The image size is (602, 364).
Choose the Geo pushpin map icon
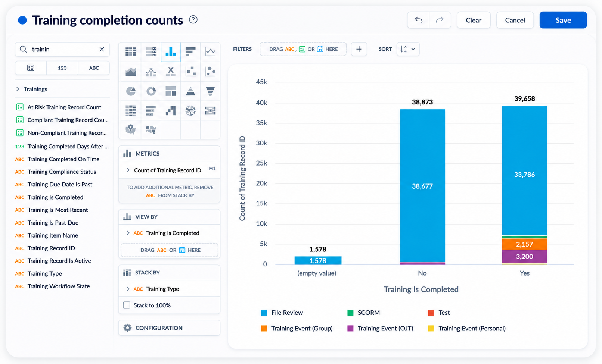point(131,129)
